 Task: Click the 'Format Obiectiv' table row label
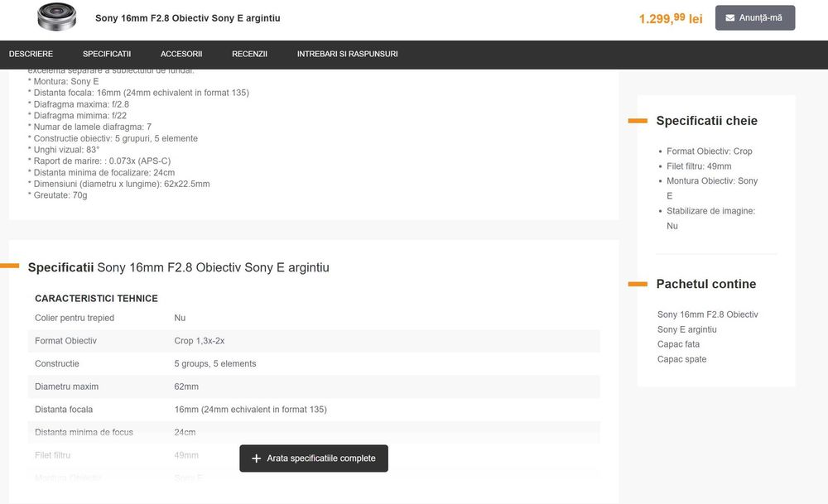(x=65, y=341)
